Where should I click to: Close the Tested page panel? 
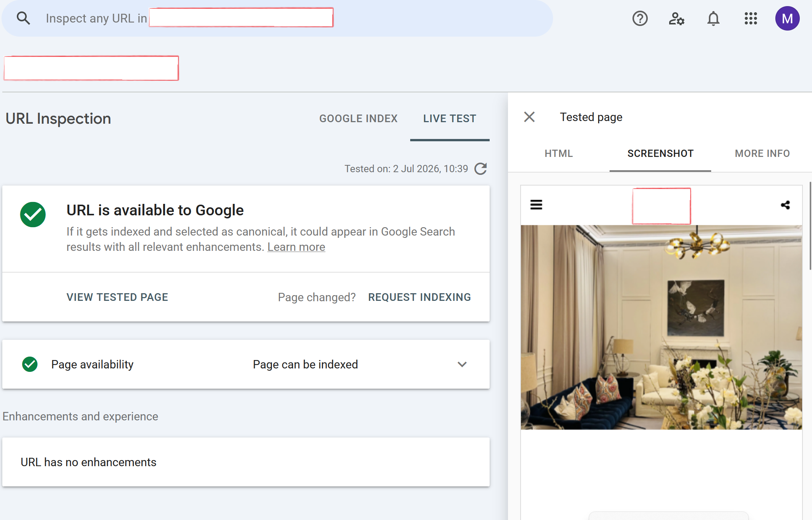[x=529, y=117]
